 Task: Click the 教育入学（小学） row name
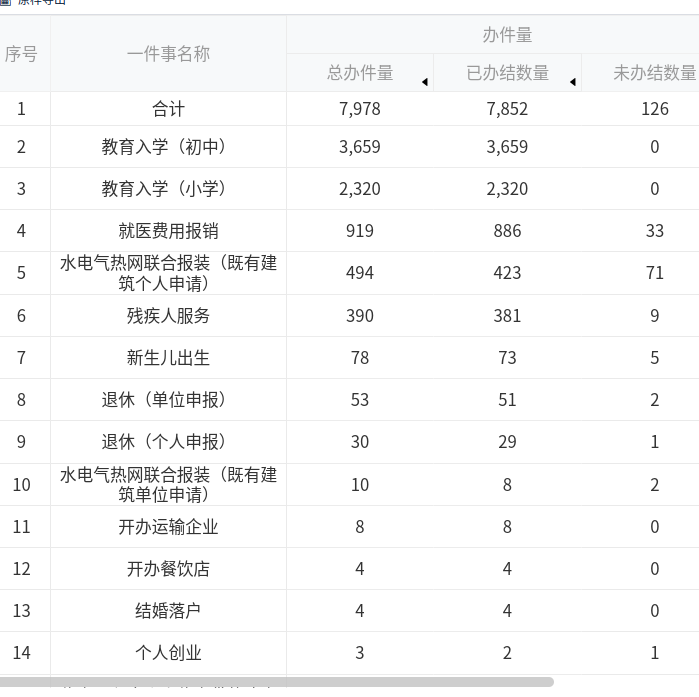pyautogui.click(x=168, y=189)
